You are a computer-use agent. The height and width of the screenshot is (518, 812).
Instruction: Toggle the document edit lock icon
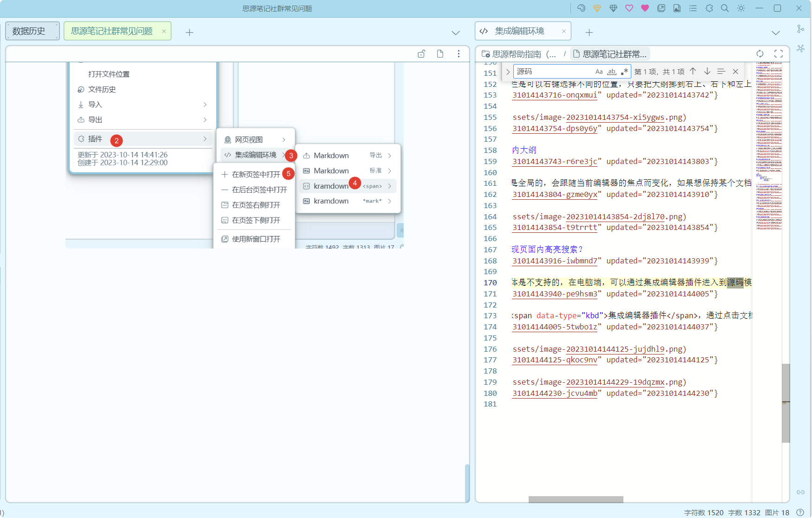[x=421, y=54]
